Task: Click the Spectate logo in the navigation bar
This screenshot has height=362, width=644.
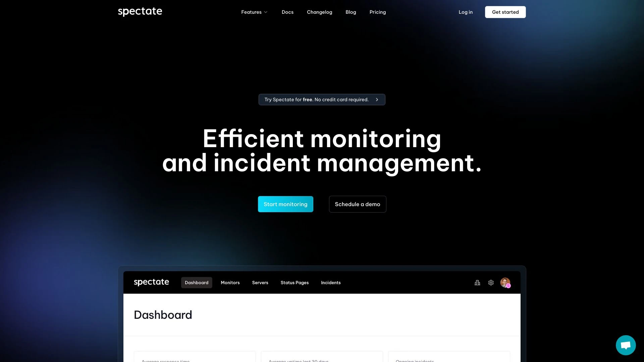Action: tap(140, 11)
